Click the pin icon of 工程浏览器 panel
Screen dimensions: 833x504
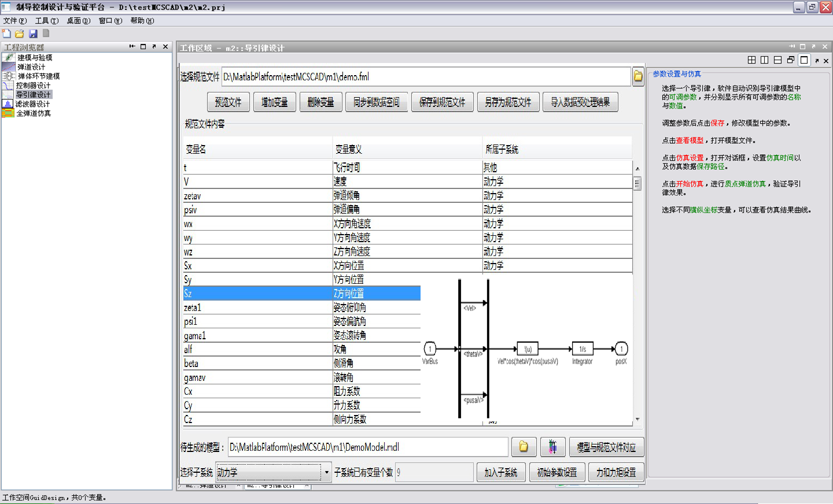132,46
